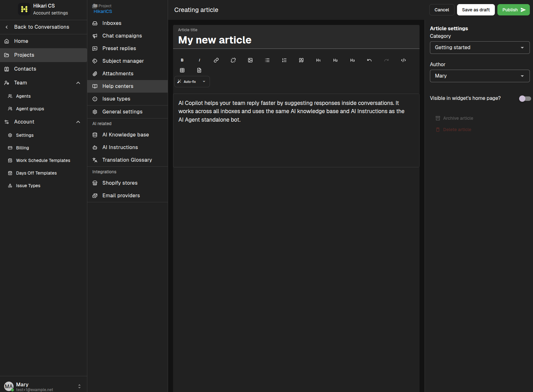Insert a link using the link icon

tap(216, 60)
